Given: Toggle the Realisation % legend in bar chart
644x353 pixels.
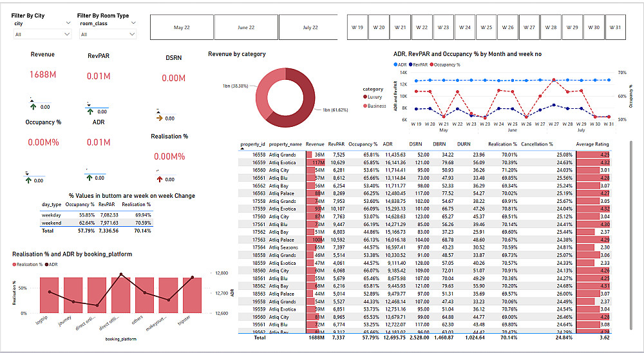Looking at the screenshot, I should [28, 265].
